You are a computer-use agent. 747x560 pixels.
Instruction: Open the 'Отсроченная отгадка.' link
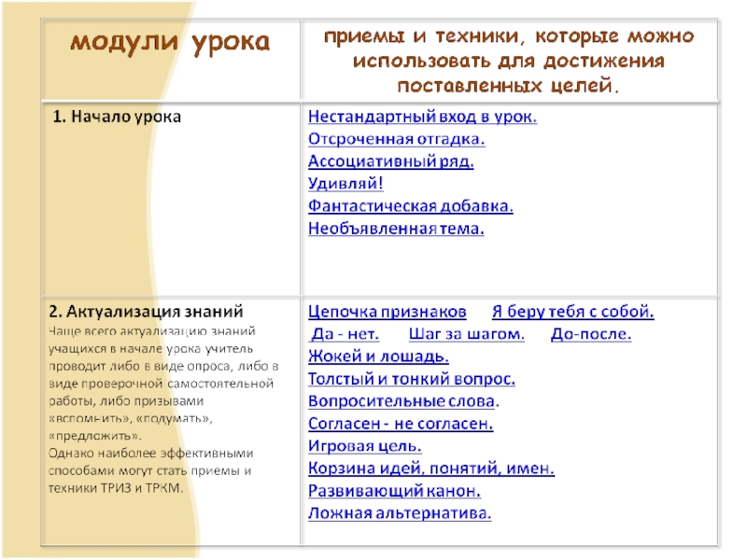point(396,139)
